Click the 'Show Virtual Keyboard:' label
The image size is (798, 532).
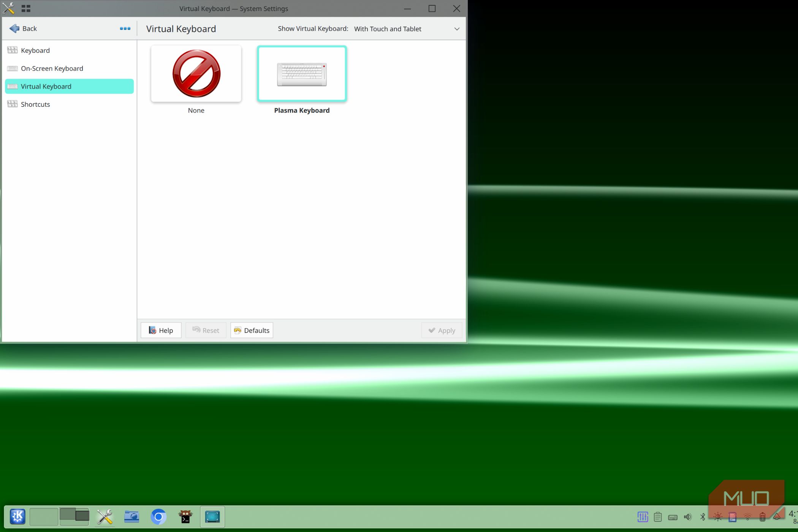(313, 28)
